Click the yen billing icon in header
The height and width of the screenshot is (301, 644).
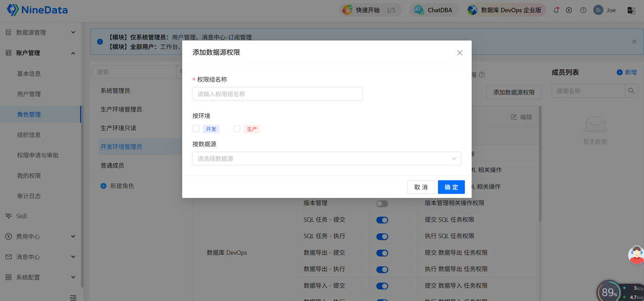tap(569, 10)
